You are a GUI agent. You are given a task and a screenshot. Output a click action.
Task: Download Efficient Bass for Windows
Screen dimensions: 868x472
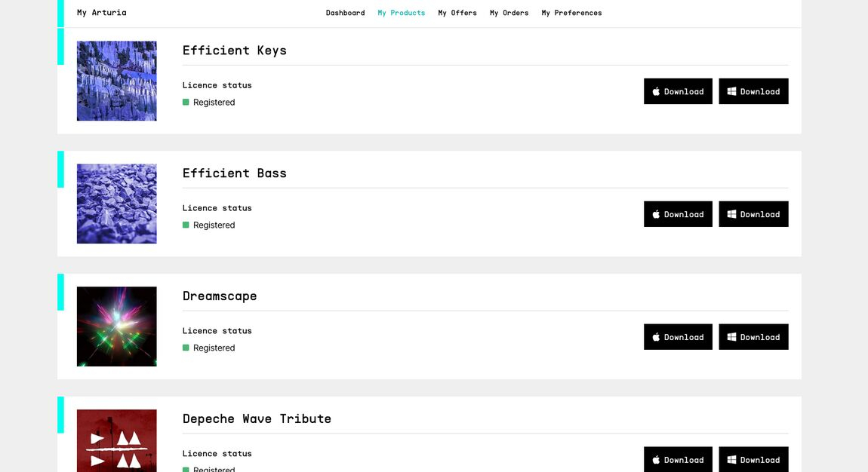(753, 214)
